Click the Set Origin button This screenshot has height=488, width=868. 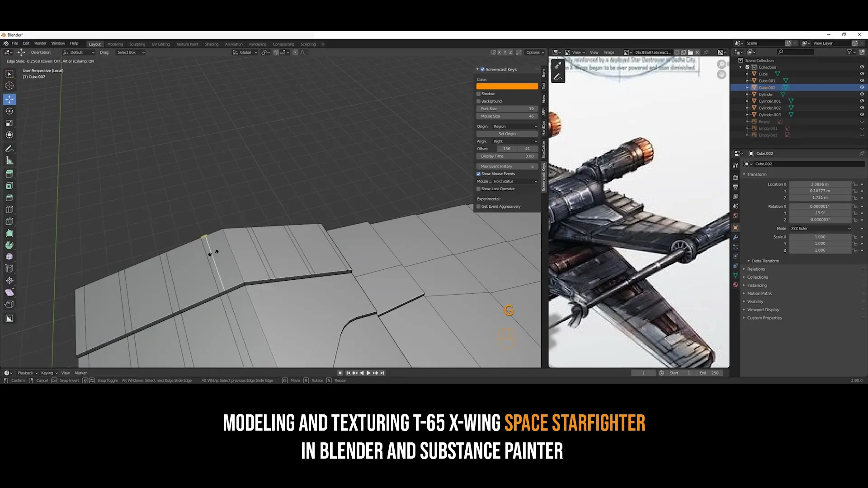click(x=507, y=134)
